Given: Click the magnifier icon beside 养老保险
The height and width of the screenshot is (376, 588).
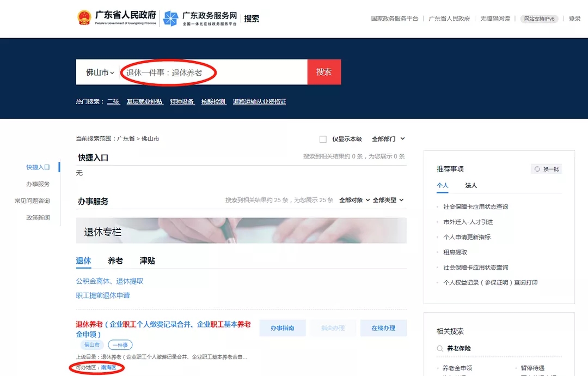Looking at the screenshot, I should pos(440,348).
